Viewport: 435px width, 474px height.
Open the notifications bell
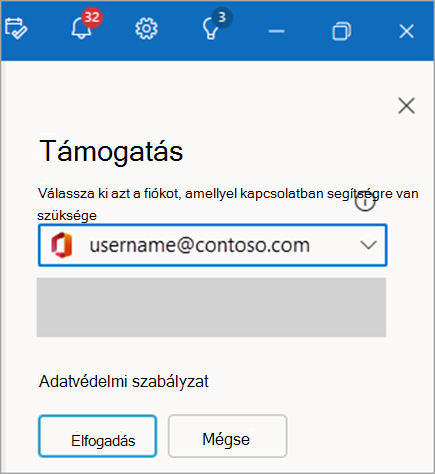point(81,28)
